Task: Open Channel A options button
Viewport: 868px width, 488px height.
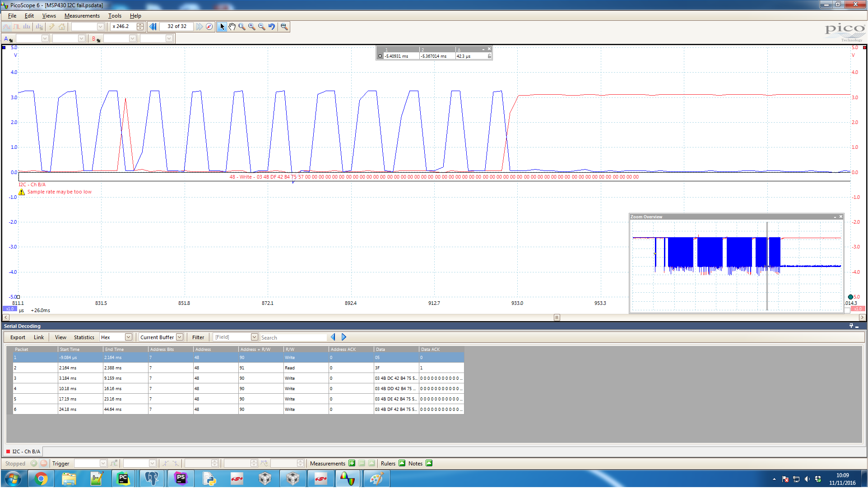Action: point(8,39)
